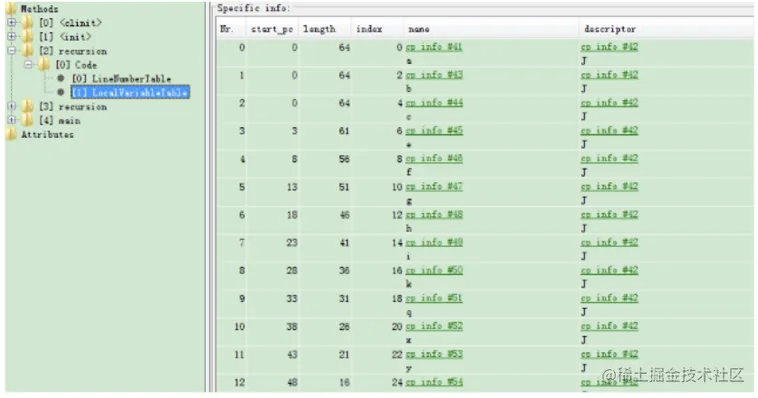Select the [0] LineNumberTable tree item
The width and height of the screenshot is (758, 398).
(x=121, y=78)
